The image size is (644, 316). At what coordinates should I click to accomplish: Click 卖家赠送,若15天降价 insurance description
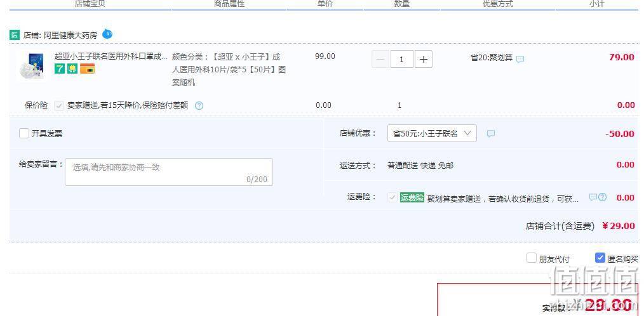click(x=128, y=105)
